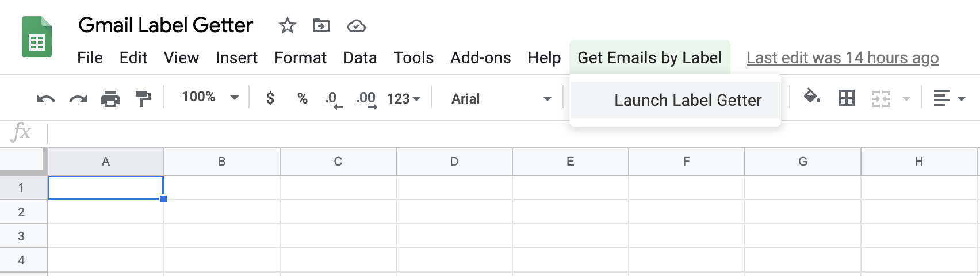The height and width of the screenshot is (276, 980).
Task: Star the Gmail Label Getter document
Action: point(287,25)
